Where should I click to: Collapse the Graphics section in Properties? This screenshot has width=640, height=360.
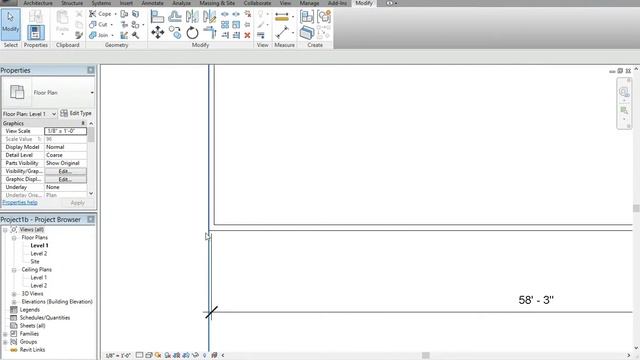pos(83,123)
